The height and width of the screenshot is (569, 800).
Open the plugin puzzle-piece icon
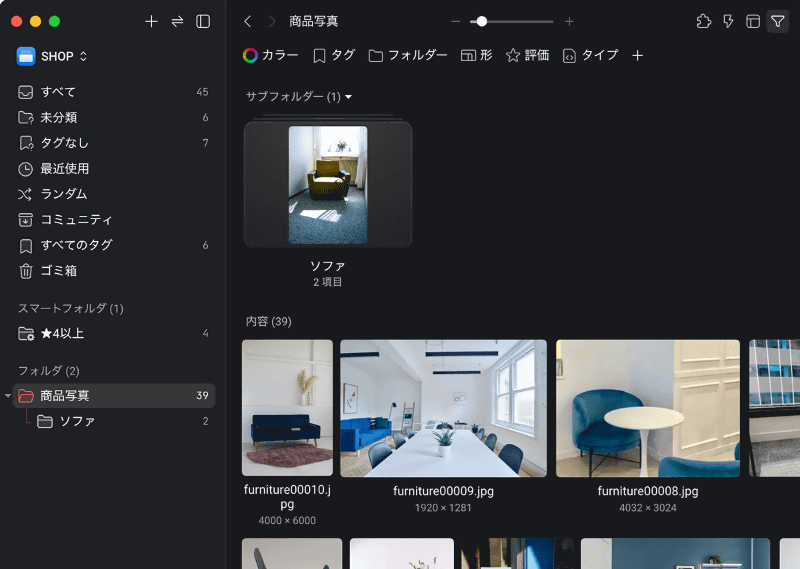tap(704, 21)
